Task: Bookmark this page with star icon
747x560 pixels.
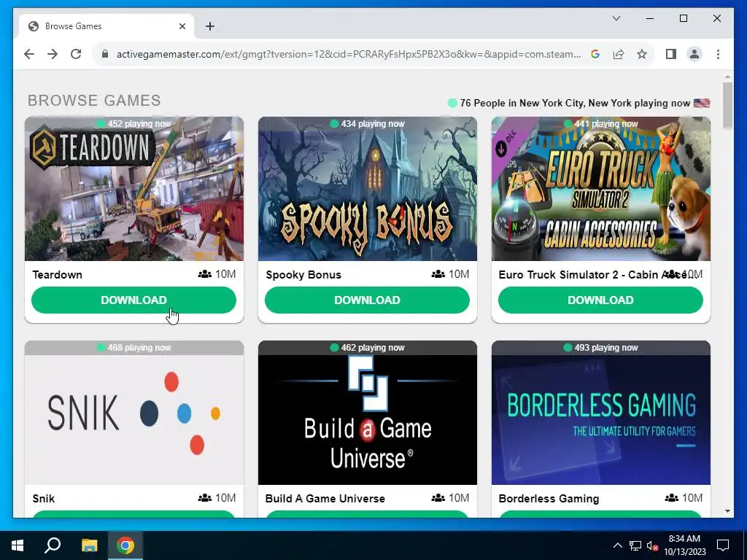Action: 642,54
